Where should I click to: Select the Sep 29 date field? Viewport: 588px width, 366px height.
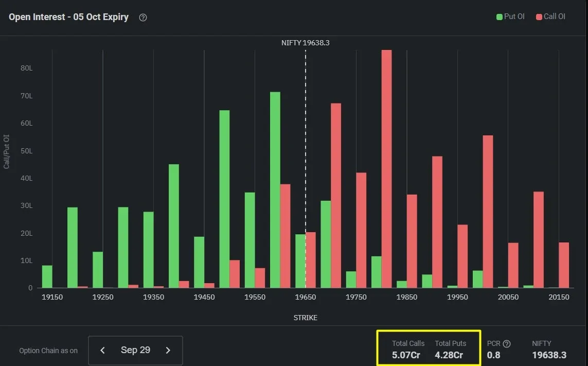click(135, 350)
